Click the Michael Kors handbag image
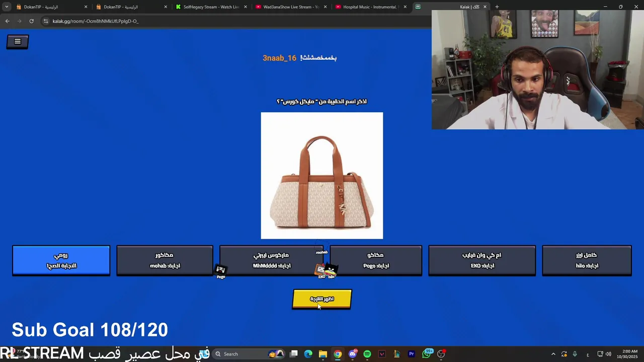 click(x=322, y=175)
